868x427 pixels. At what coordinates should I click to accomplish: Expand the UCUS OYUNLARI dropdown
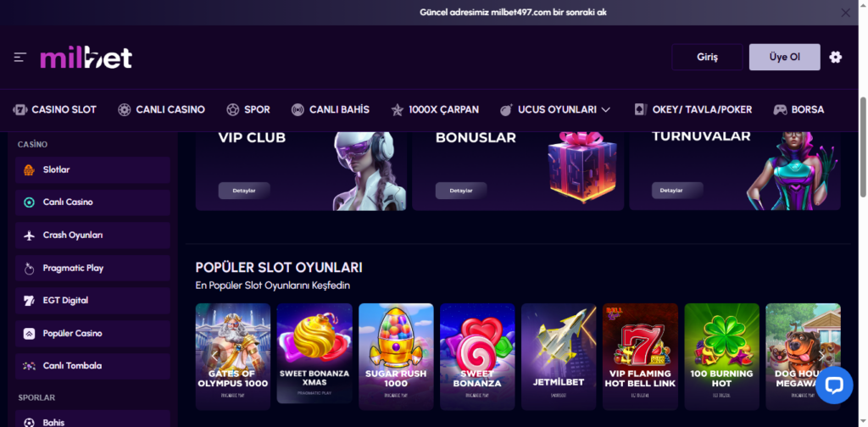tap(555, 109)
